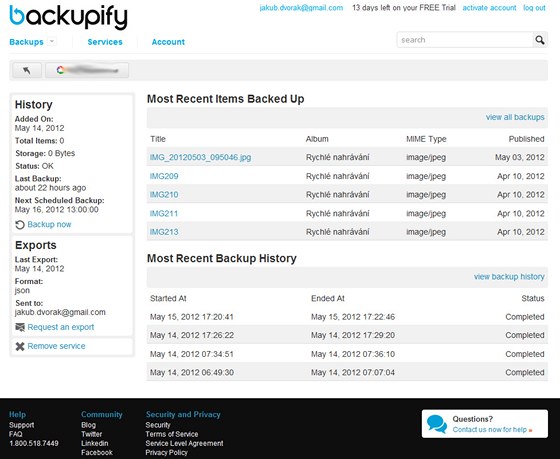Image resolution: width=560 pixels, height=459 pixels.
Task: Open the IMG210 item
Action: 164,195
